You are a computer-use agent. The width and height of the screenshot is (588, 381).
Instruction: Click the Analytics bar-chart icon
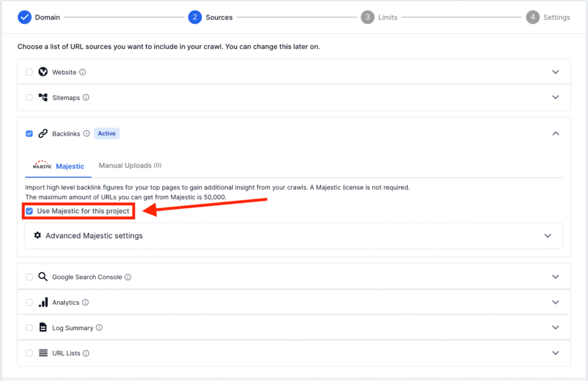[x=43, y=302]
